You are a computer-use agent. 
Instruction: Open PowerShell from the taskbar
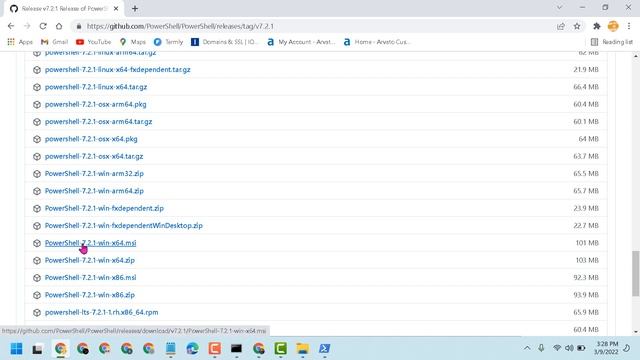tap(324, 349)
